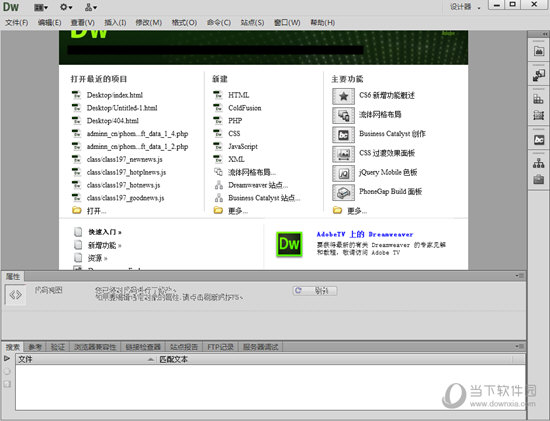Open the 格式(O) menu
The image size is (550, 421).
[184, 22]
